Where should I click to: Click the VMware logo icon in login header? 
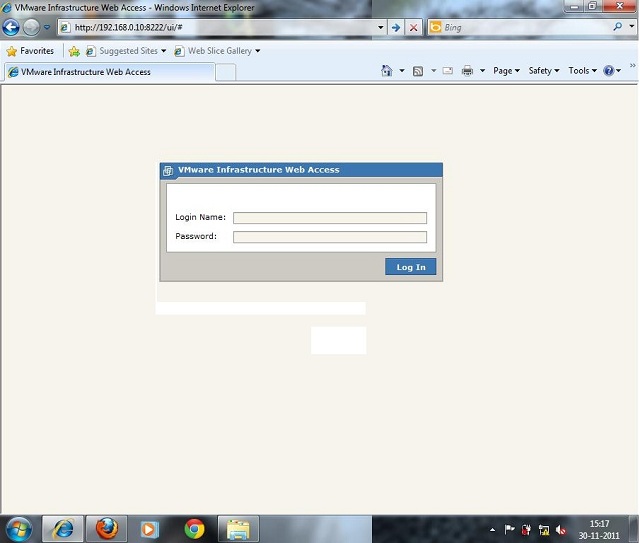tap(168, 171)
